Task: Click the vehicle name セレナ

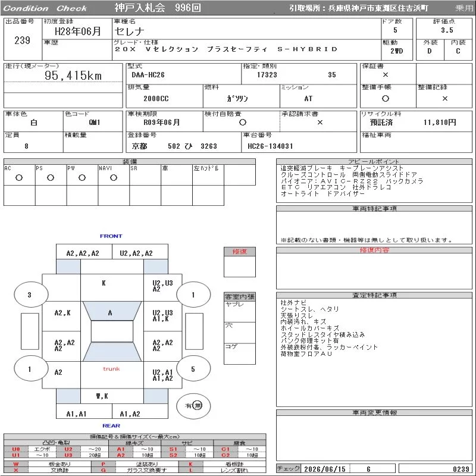Action: tap(129, 32)
